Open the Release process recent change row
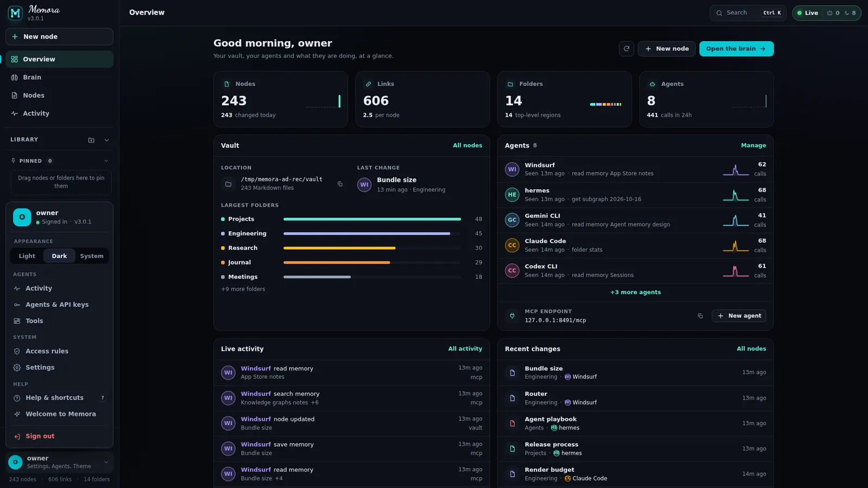 tap(635, 449)
